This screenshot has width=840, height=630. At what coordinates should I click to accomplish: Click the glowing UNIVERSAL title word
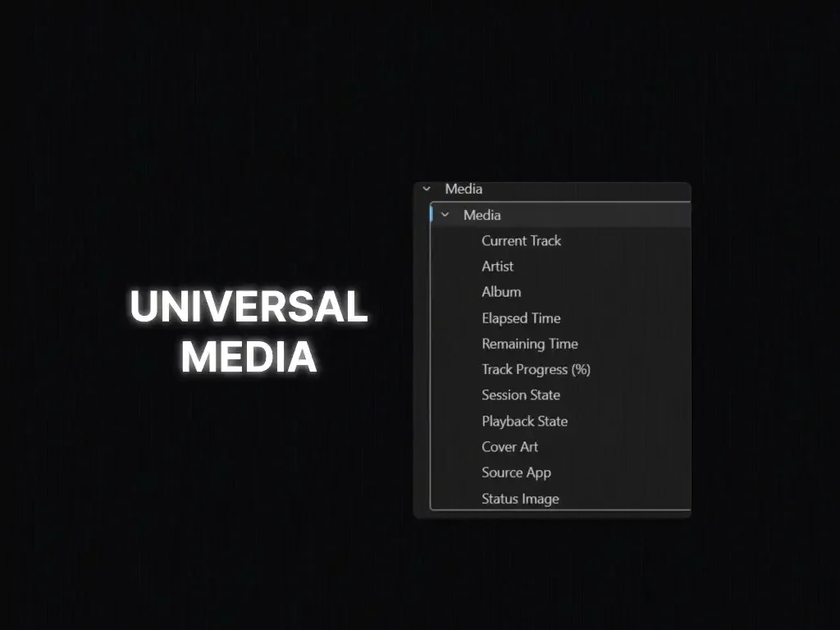pyautogui.click(x=249, y=308)
